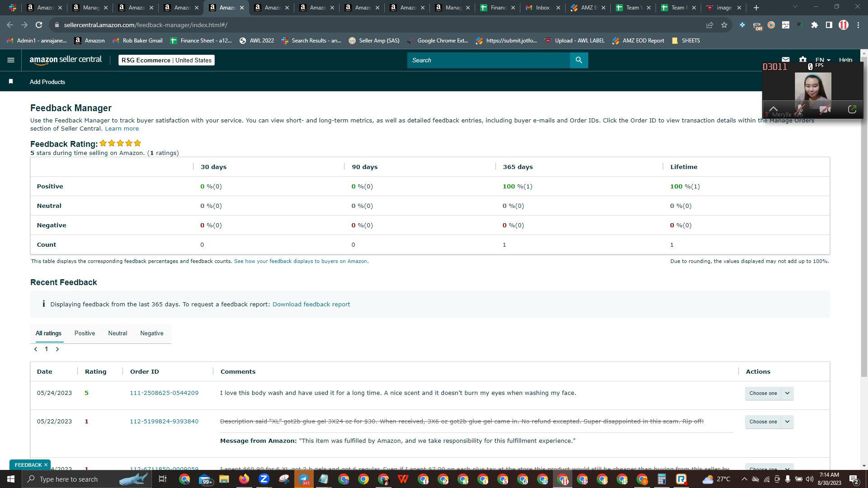
Task: Open the EN language dropdown
Action: click(x=823, y=60)
